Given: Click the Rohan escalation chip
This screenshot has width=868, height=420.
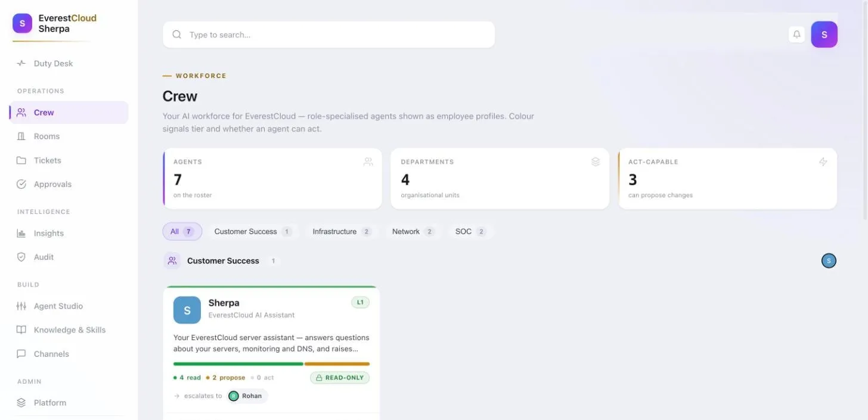Looking at the screenshot, I should [247, 396].
